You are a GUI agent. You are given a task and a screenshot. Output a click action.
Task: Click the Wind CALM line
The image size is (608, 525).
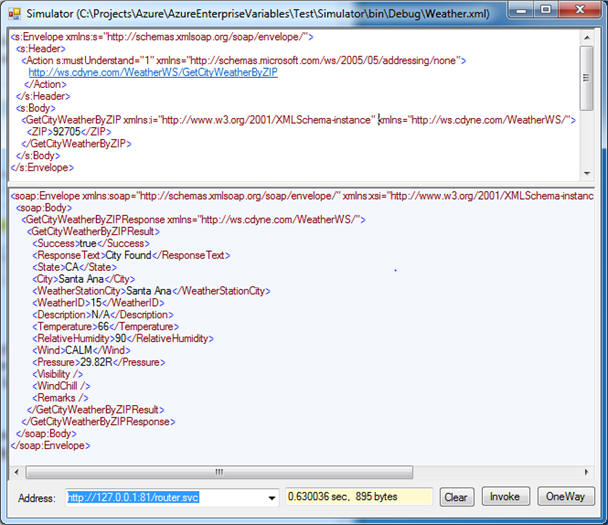click(x=81, y=350)
